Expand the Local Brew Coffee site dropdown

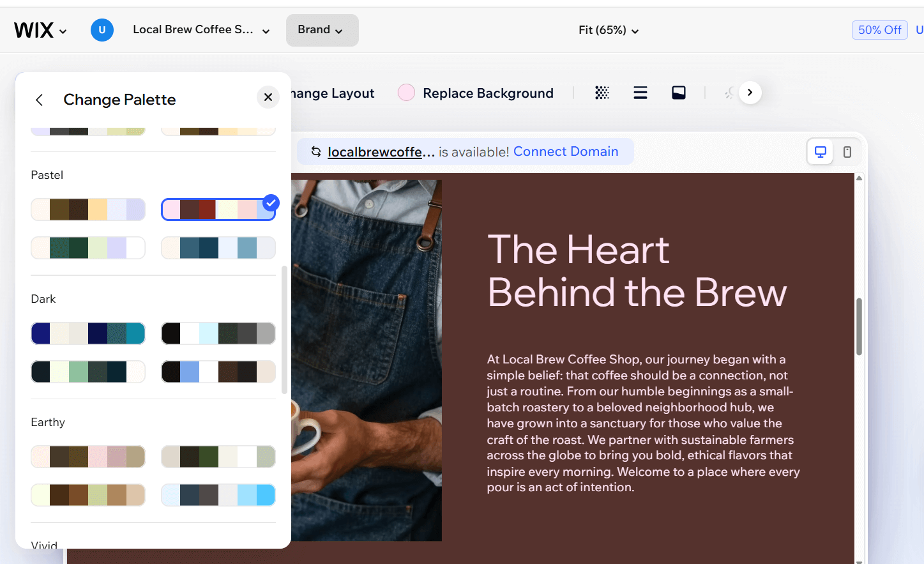click(201, 30)
